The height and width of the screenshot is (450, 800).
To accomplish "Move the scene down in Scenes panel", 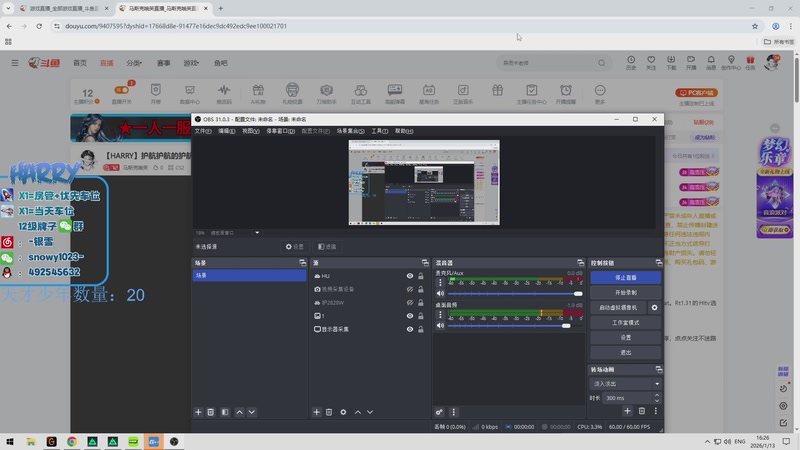I will pos(252,412).
